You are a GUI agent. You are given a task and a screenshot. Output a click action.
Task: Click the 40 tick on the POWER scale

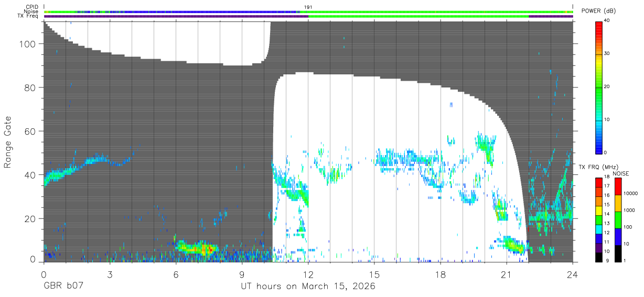tap(607, 20)
